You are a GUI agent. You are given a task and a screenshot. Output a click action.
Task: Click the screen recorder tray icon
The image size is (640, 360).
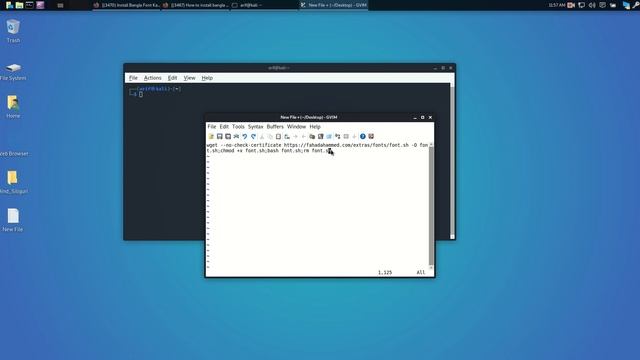(x=571, y=5)
